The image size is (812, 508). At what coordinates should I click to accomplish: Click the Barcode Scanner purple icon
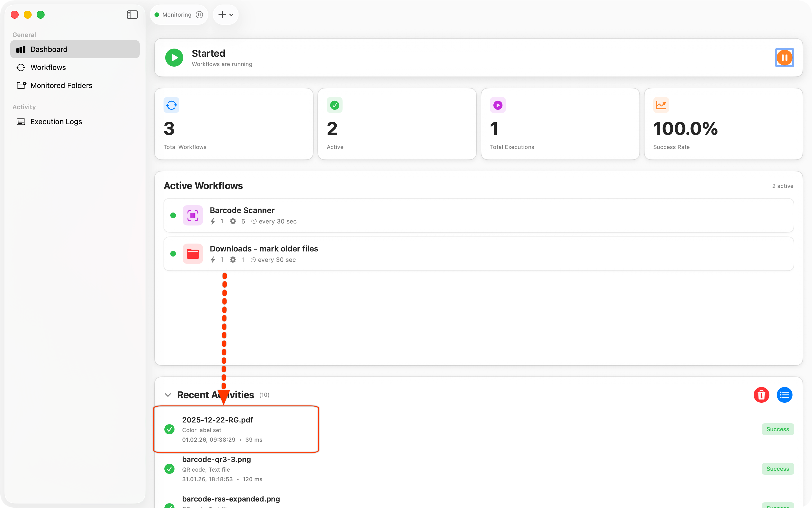coord(193,215)
